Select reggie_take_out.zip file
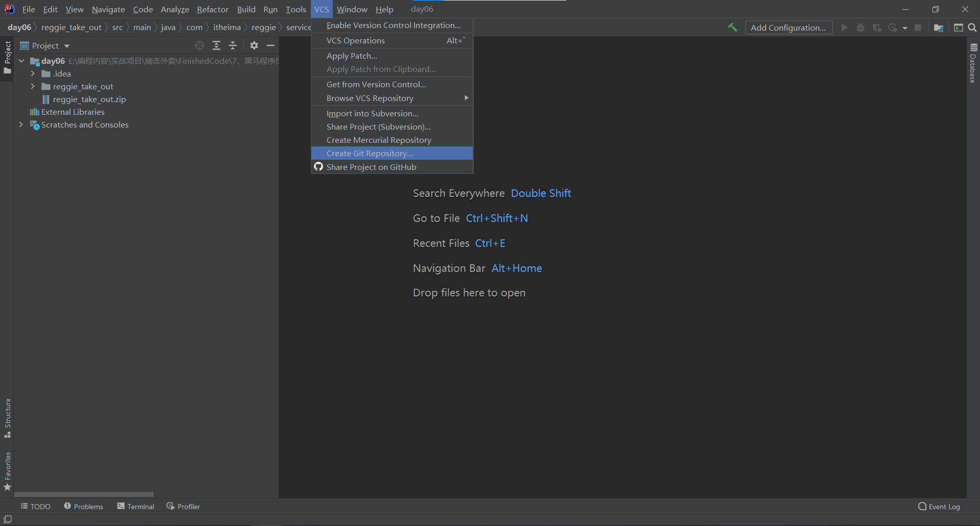 (x=89, y=99)
